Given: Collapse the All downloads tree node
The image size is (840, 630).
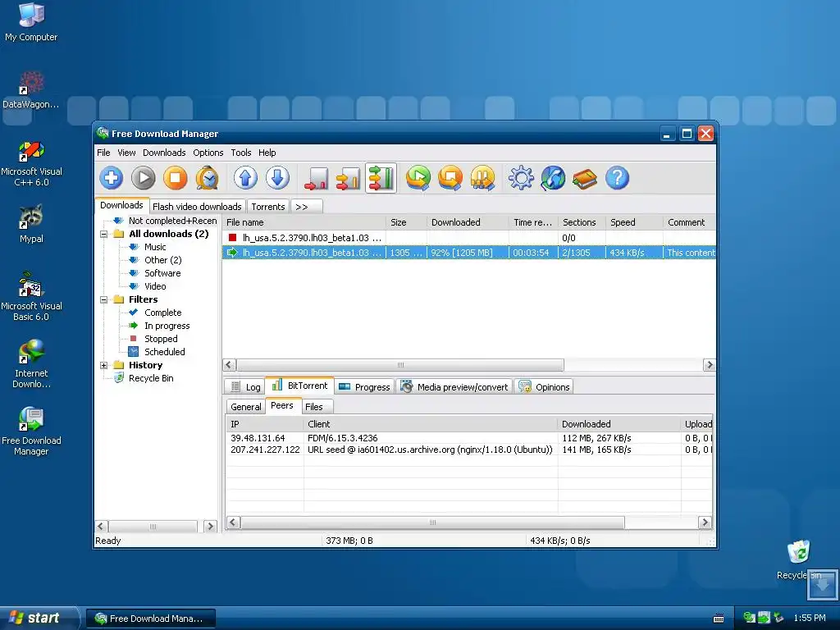Looking at the screenshot, I should (x=104, y=234).
